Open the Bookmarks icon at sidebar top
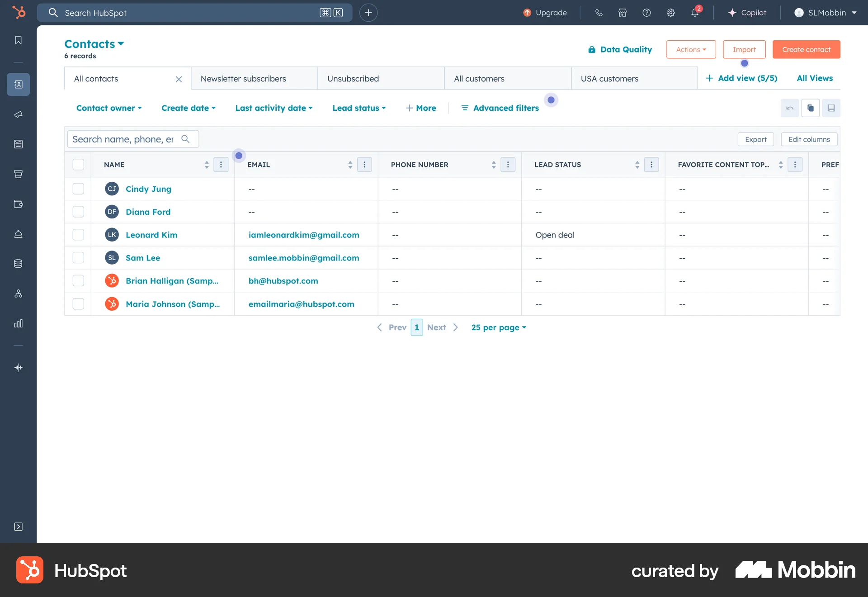The height and width of the screenshot is (597, 868). click(x=18, y=40)
